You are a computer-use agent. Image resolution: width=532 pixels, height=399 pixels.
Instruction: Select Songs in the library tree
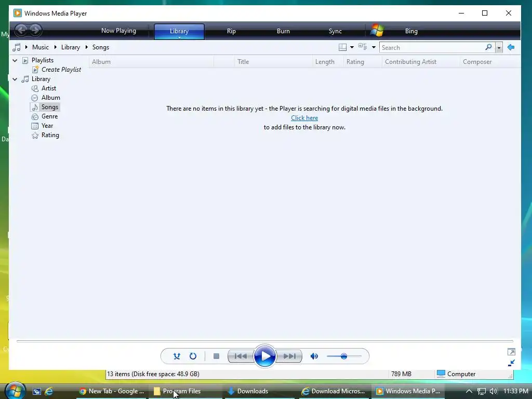pyautogui.click(x=49, y=107)
